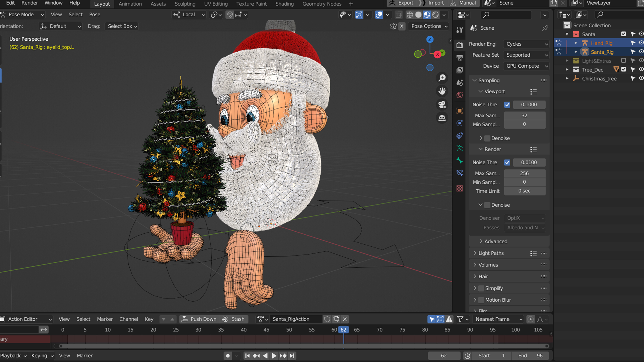
Task: Toggle render Noise Threshold checkbox
Action: [507, 162]
